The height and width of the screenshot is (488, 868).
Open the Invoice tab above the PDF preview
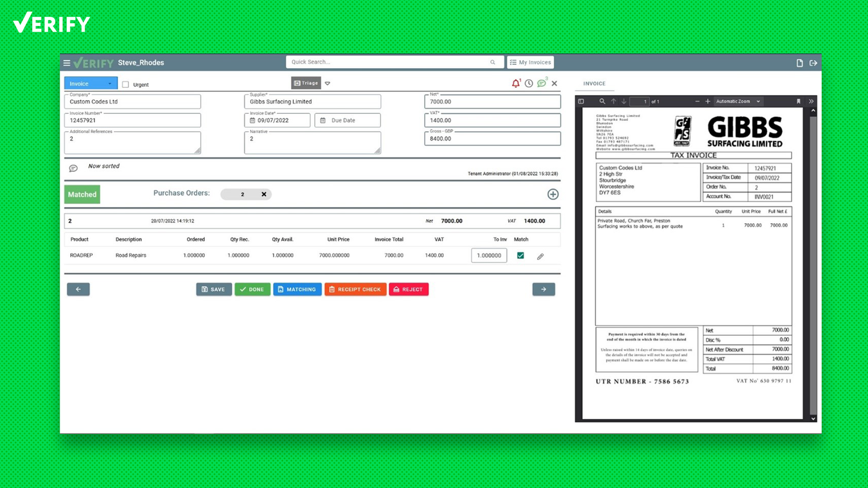pos(594,84)
